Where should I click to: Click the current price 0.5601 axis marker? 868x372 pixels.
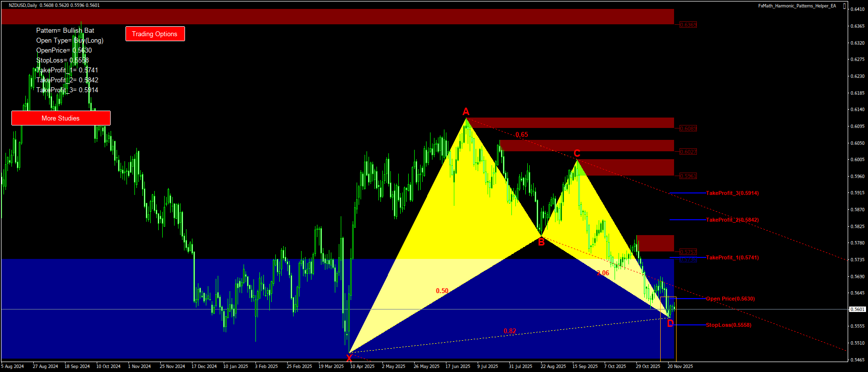(x=858, y=310)
